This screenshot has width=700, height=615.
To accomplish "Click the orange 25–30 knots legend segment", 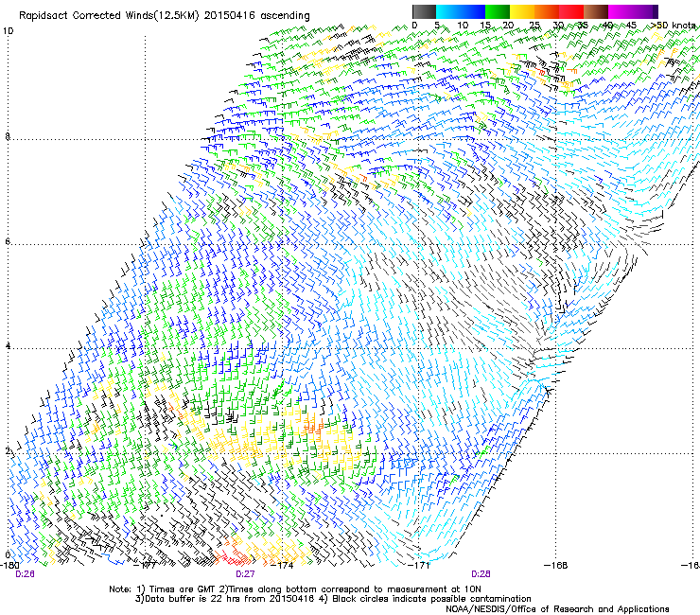I will (547, 11).
